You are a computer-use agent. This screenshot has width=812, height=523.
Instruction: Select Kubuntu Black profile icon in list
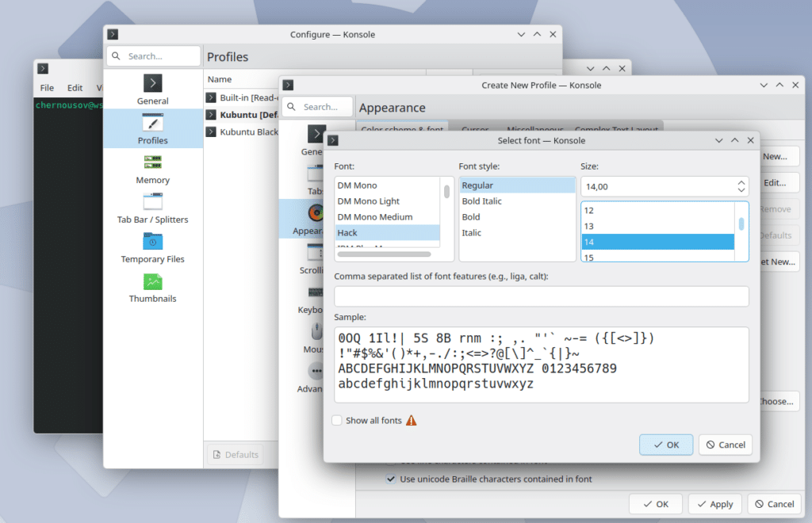point(211,132)
